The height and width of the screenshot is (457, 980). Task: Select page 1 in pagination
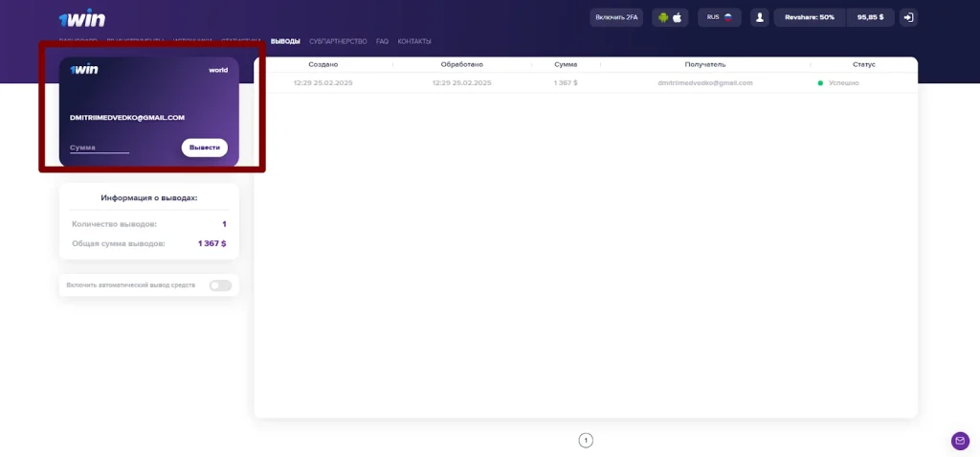(x=586, y=441)
